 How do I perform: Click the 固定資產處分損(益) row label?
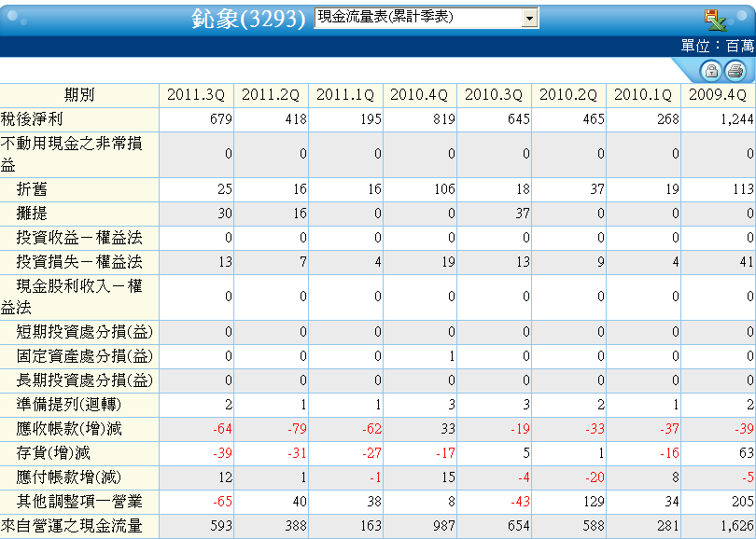point(84,356)
